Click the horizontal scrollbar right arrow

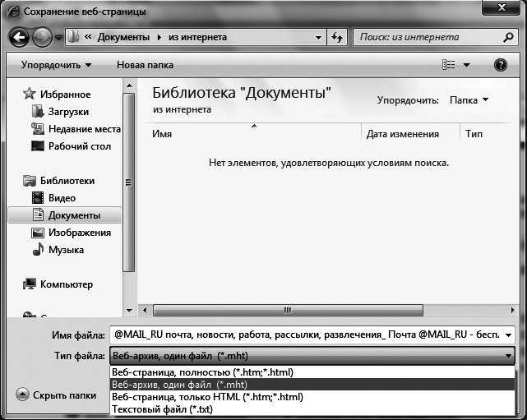pyautogui.click(x=512, y=310)
